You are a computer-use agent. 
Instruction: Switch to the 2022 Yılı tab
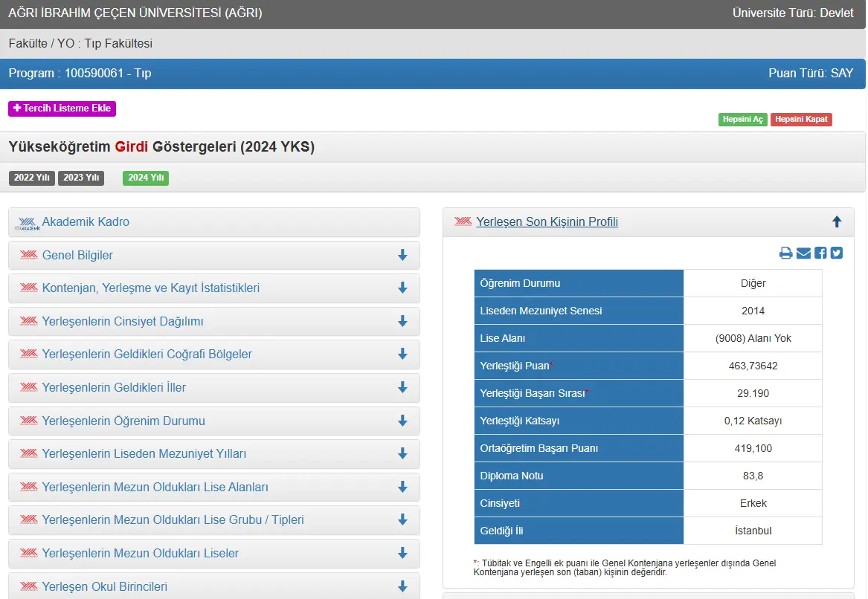tap(31, 178)
